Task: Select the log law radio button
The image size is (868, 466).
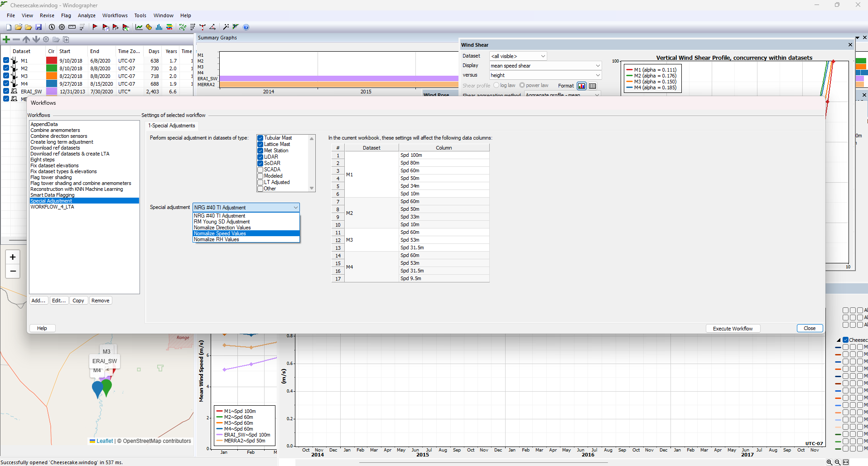Action: (497, 85)
